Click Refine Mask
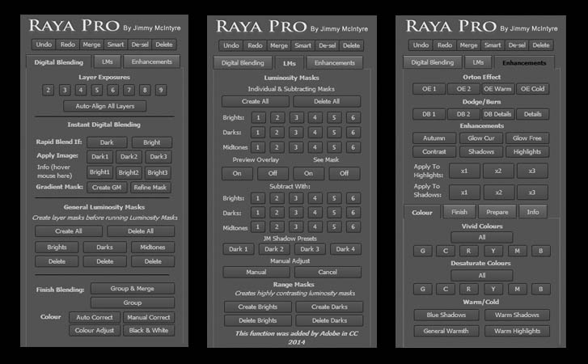Screen dimensions: 588x364 (150, 188)
